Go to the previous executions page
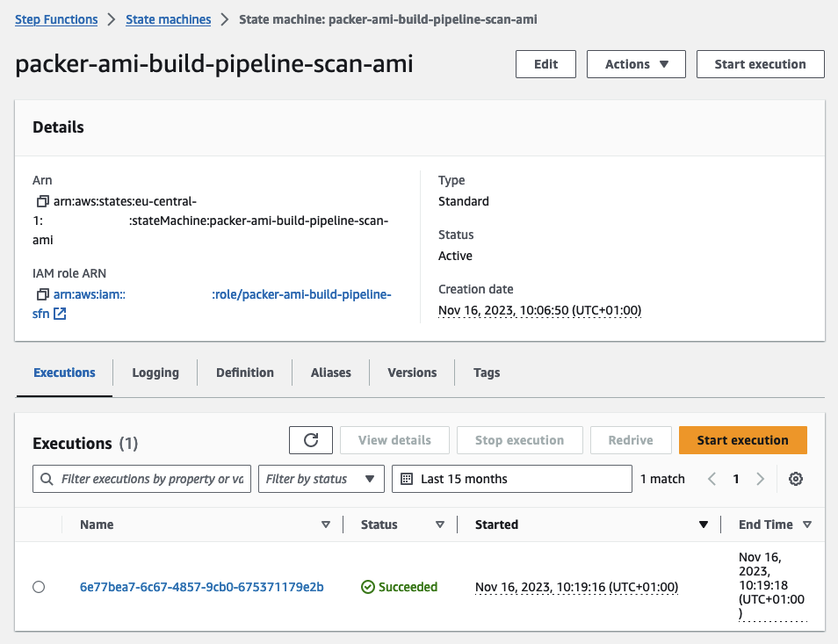Screen dimensions: 838x644 pos(712,479)
